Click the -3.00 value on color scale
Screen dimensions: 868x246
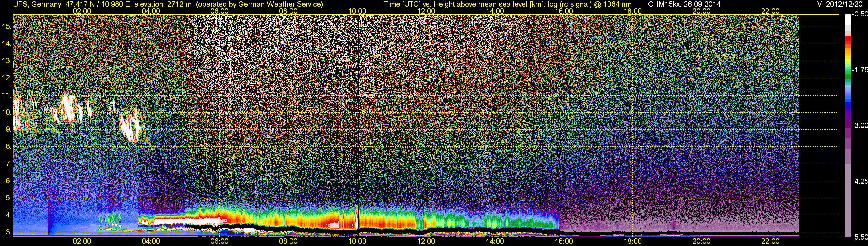860,125
